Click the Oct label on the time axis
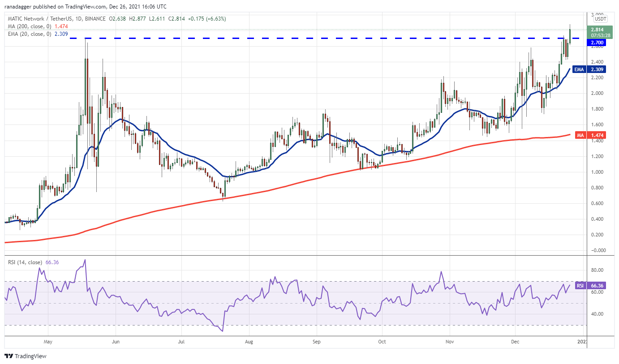Image resolution: width=619 pixels, height=364 pixels. pos(382,342)
